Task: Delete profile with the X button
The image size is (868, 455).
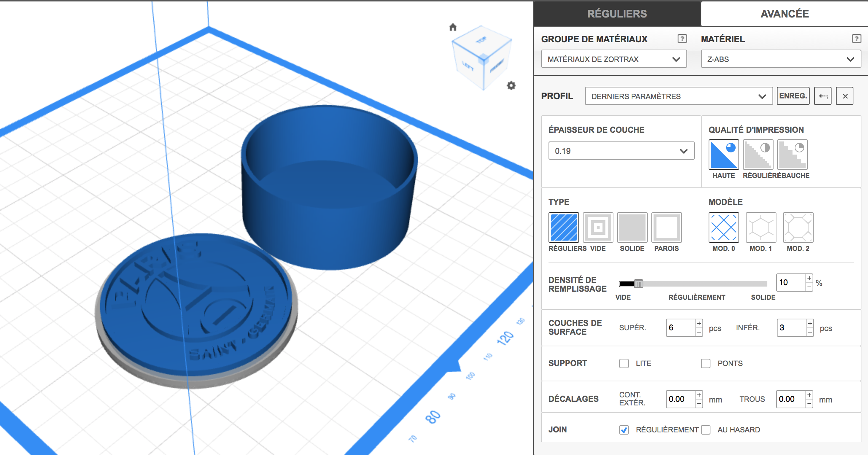Action: [x=845, y=96]
